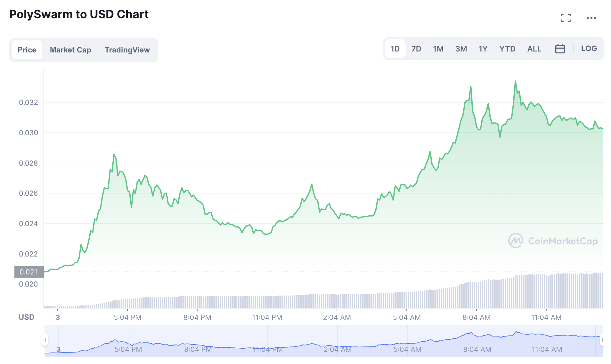Click the 0.021 price marker label
The height and width of the screenshot is (364, 611).
pyautogui.click(x=29, y=272)
